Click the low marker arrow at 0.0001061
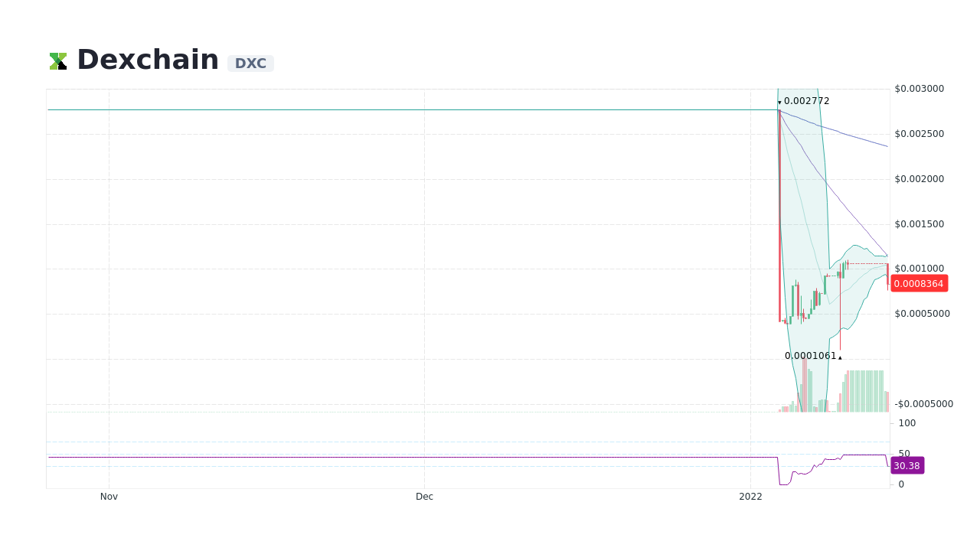This screenshot has width=980, height=551. (839, 357)
